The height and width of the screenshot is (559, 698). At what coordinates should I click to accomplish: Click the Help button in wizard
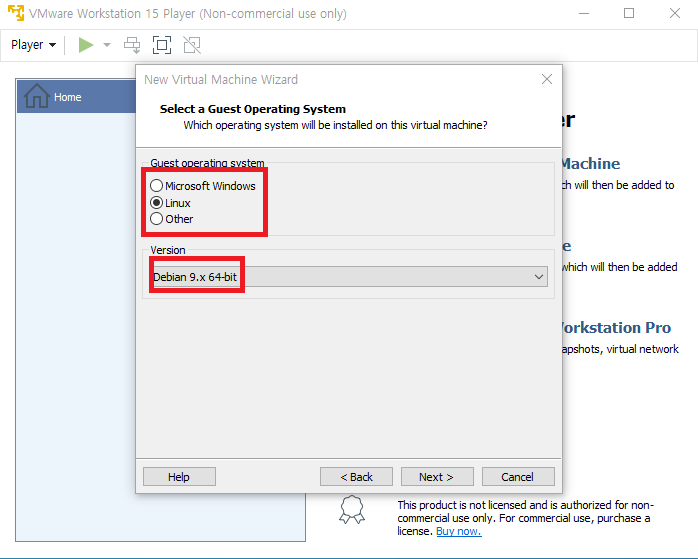point(179,477)
